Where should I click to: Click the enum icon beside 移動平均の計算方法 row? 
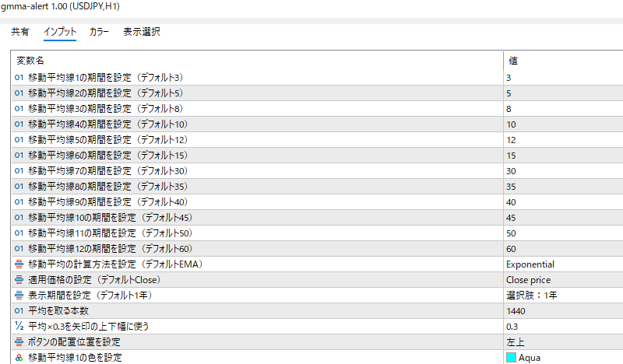[x=19, y=264]
